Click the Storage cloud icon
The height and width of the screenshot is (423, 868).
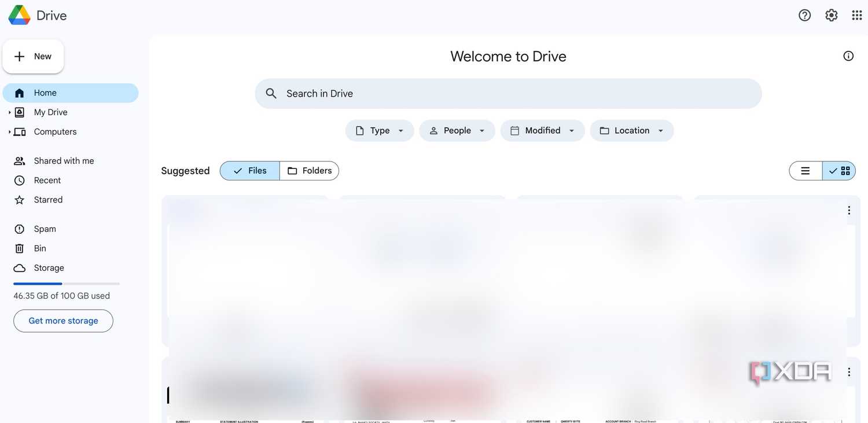click(20, 268)
